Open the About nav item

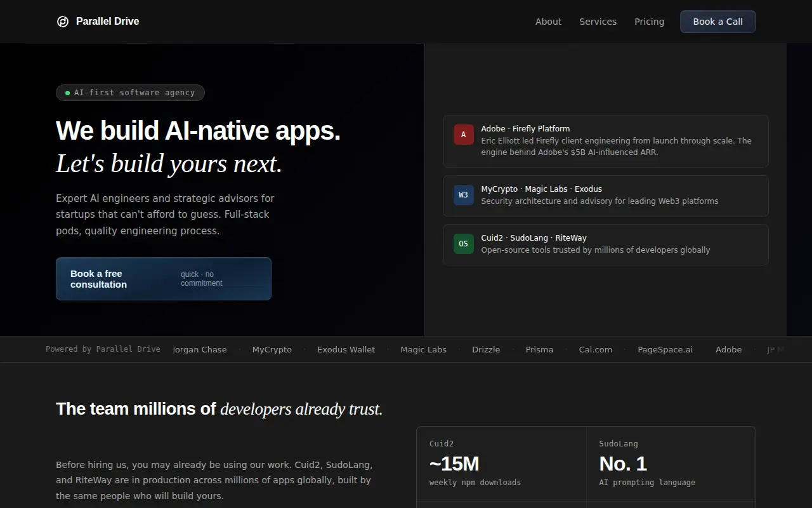548,22
